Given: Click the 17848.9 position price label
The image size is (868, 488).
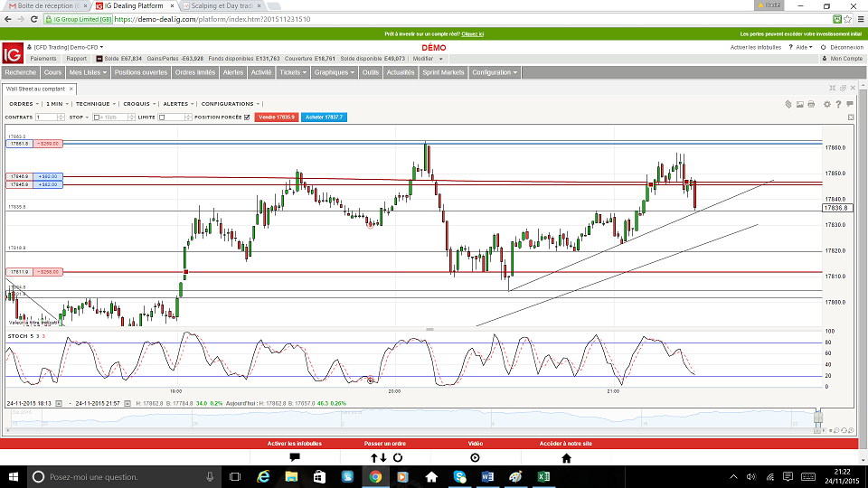Looking at the screenshot, I should coord(19,176).
